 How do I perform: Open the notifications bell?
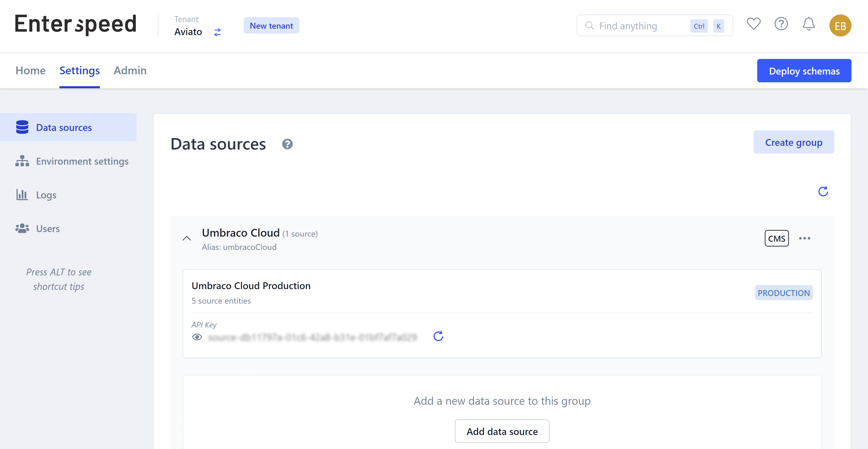[808, 24]
